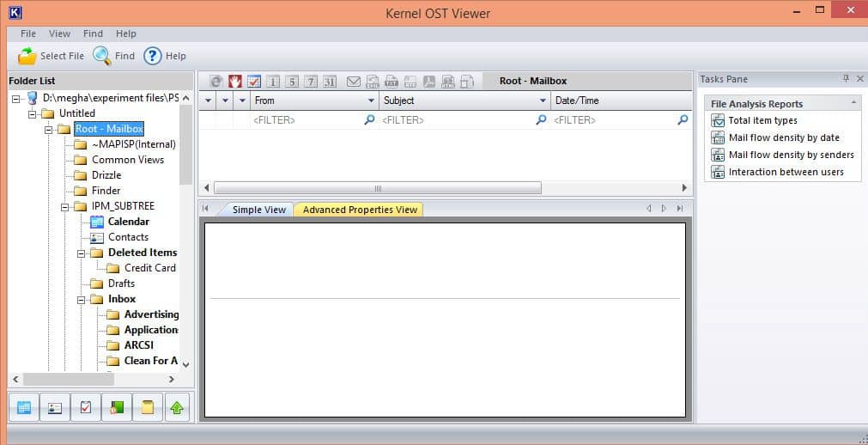Click the Subject filter search magnifier
Image resolution: width=868 pixels, height=445 pixels.
(x=542, y=119)
